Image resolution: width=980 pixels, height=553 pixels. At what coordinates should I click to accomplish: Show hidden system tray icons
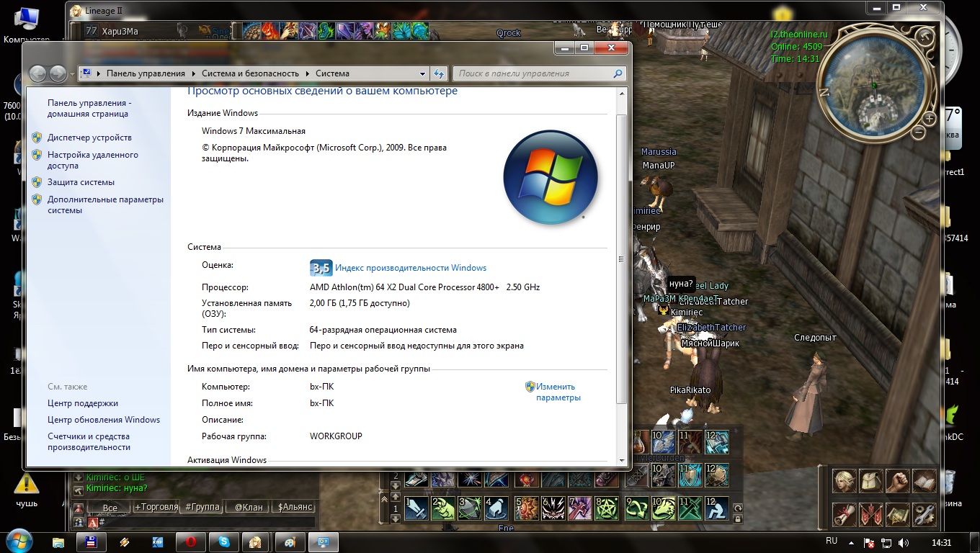tap(852, 543)
